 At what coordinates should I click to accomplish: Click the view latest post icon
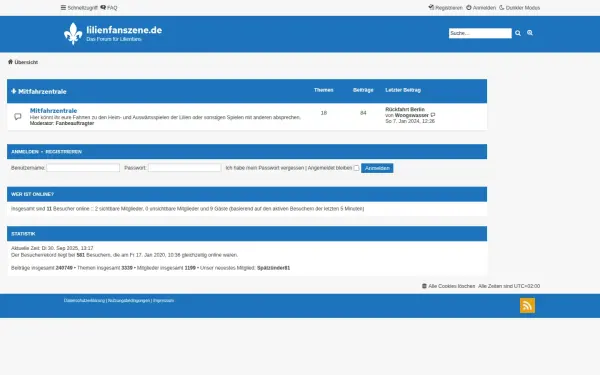433,115
